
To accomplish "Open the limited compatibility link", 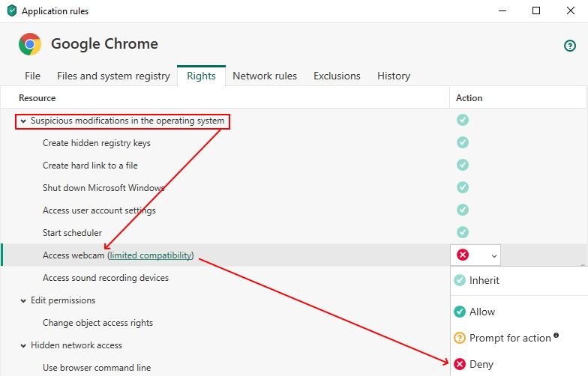I will [151, 255].
